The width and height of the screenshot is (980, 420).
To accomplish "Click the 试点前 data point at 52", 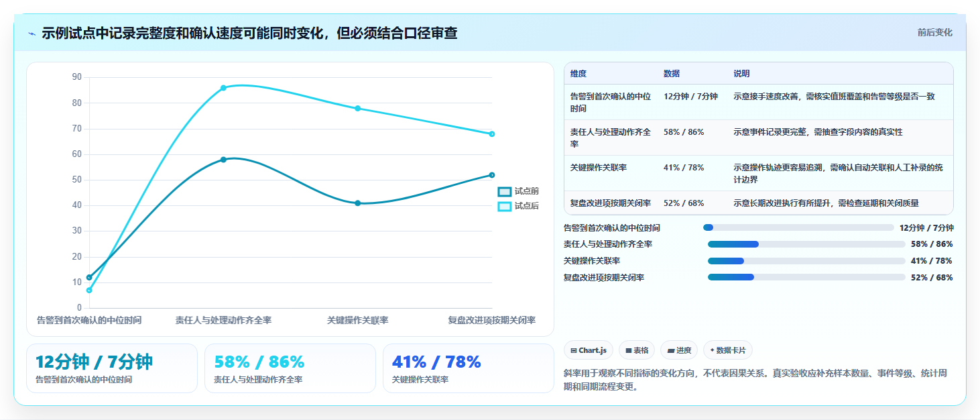I will coord(491,175).
